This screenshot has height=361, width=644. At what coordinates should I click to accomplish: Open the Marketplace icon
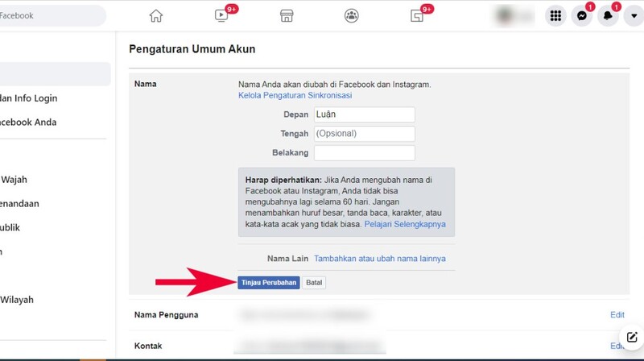(287, 15)
